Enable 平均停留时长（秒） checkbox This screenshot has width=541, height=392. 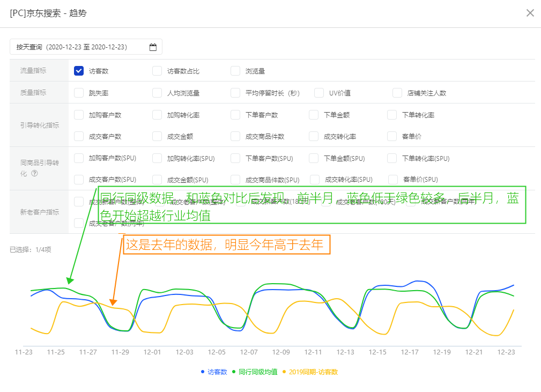(235, 93)
